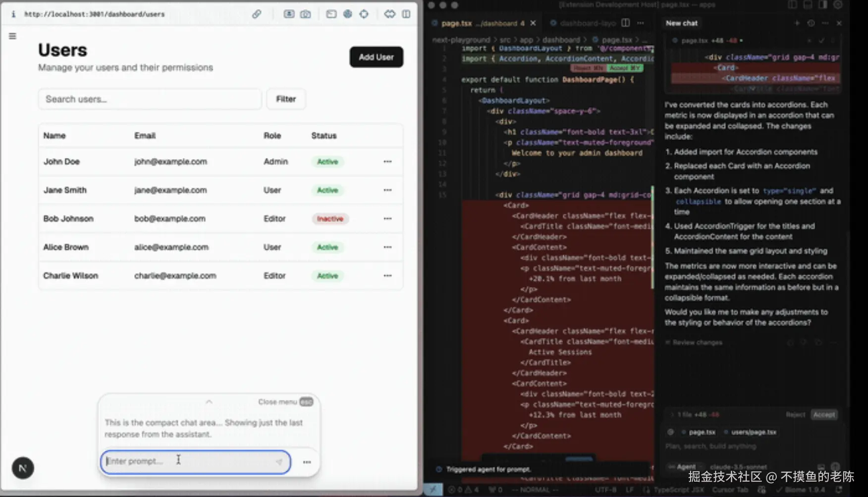
Task: Click Reject in chat changes bar
Action: click(x=795, y=414)
